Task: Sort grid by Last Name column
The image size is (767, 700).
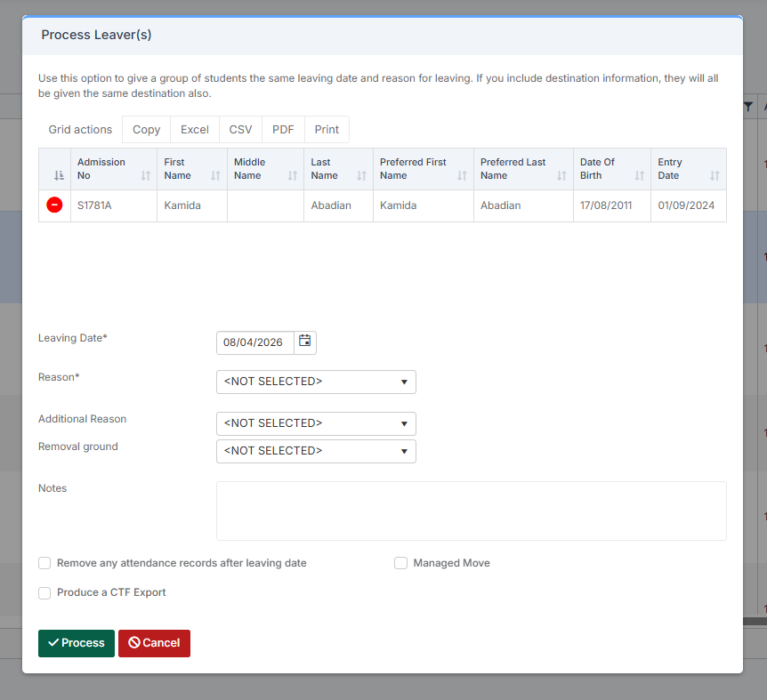Action: [361, 176]
